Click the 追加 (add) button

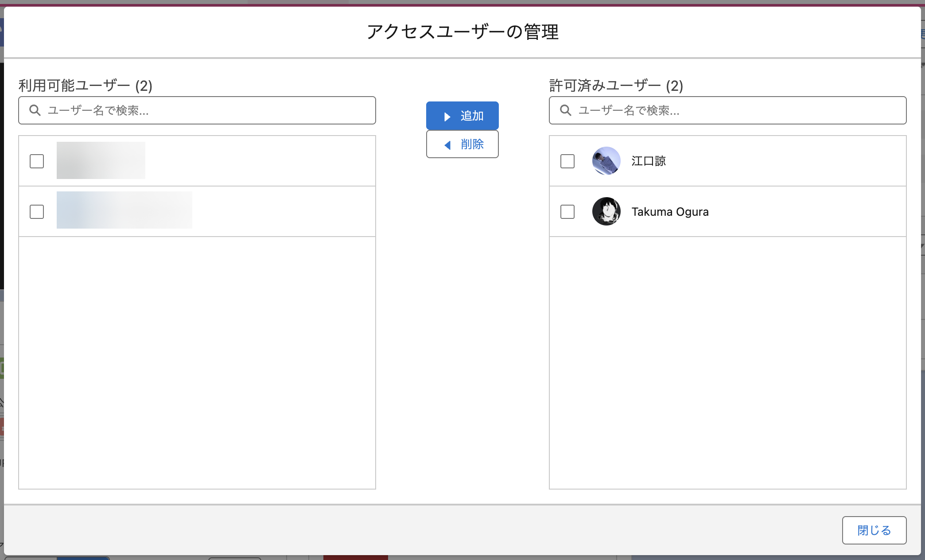coord(462,116)
